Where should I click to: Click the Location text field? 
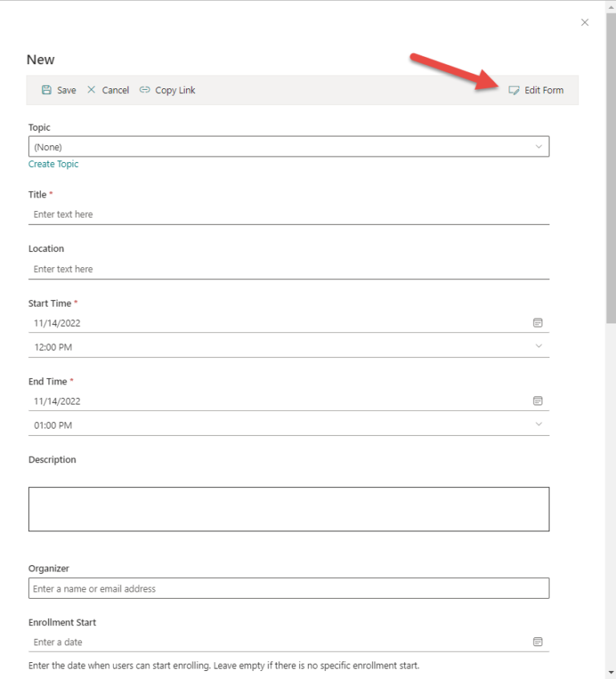[x=241, y=268]
